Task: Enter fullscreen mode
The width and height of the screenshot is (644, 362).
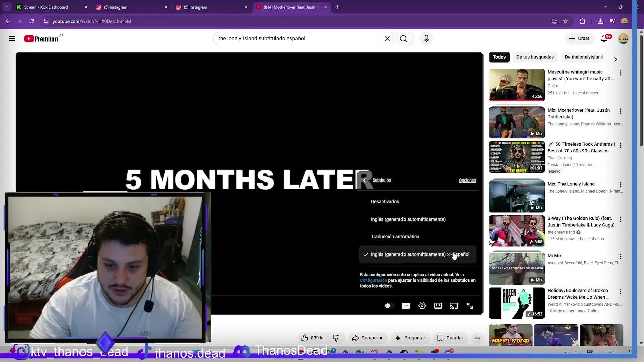Action: click(x=470, y=306)
